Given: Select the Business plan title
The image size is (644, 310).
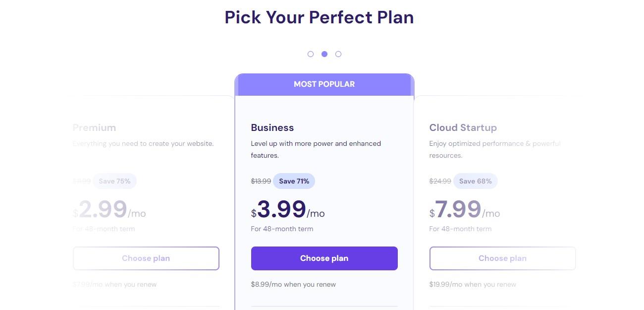Looking at the screenshot, I should point(272,127).
